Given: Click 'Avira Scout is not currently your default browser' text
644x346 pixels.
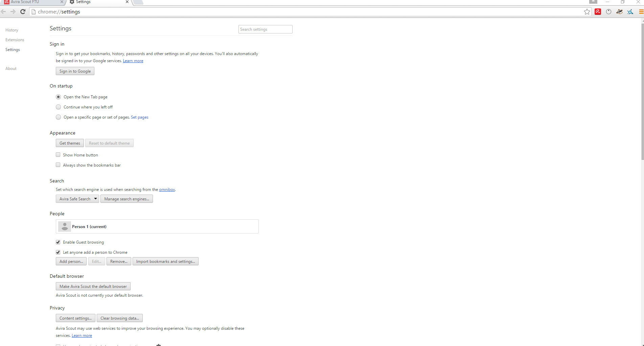Looking at the screenshot, I should click(x=99, y=295).
